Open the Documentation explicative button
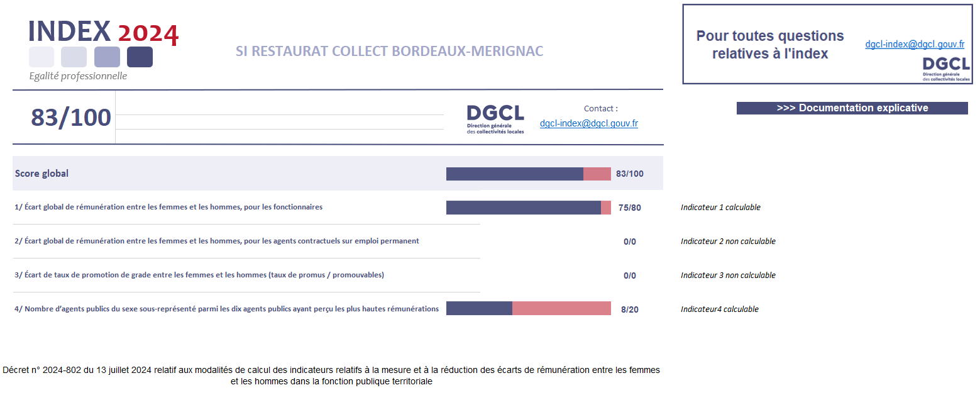Viewport: 980px width, 412px height. pyautogui.click(x=852, y=108)
